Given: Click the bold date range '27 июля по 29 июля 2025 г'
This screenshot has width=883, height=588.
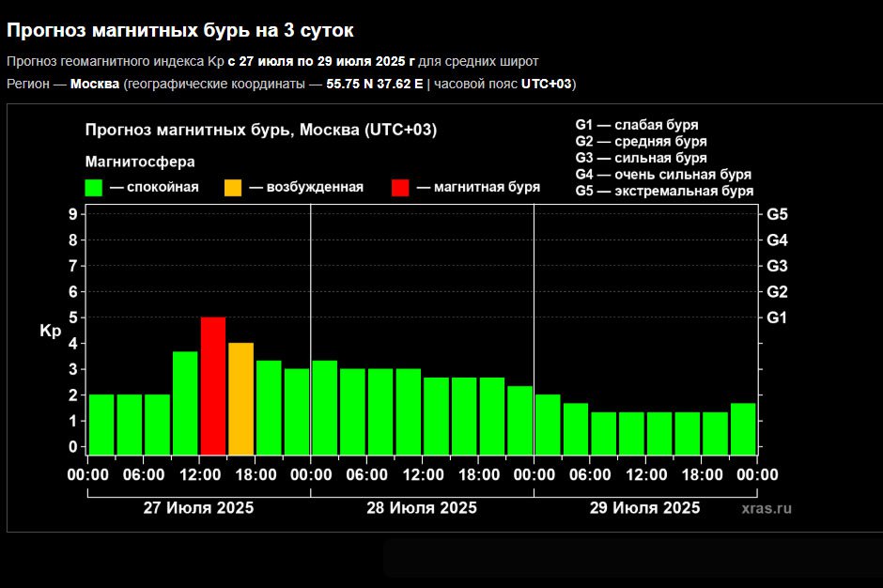Looking at the screenshot, I should coord(327,61).
